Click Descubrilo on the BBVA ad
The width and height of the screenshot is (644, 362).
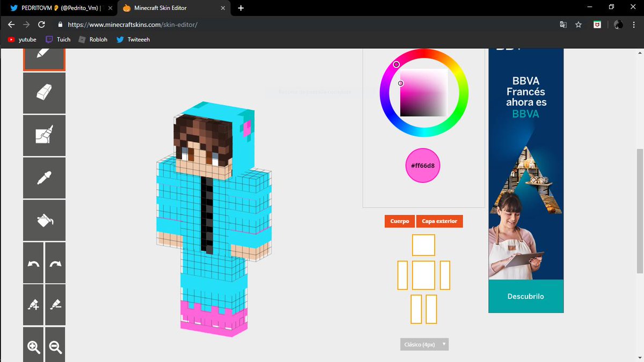(x=526, y=296)
